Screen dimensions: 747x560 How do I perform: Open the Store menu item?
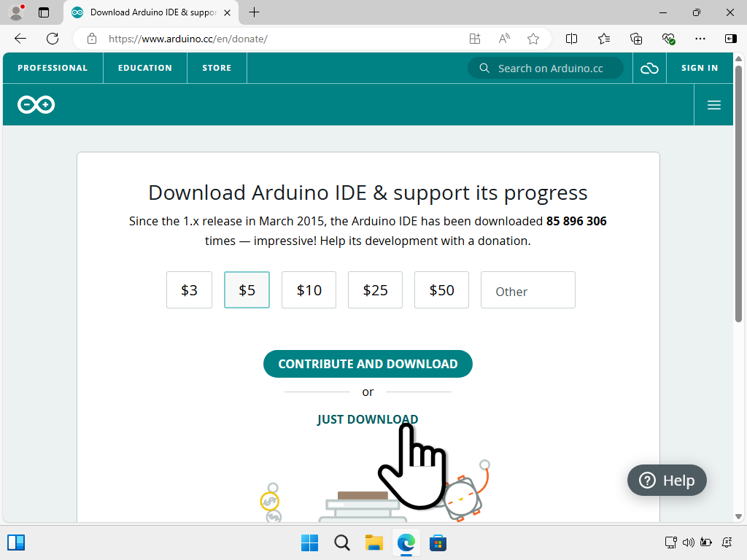(217, 68)
